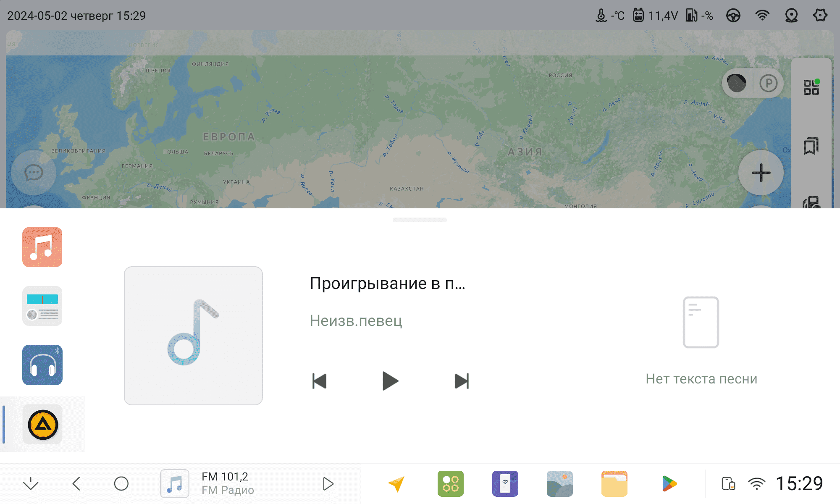Collapse panel with down arrow
Viewport: 840px width, 504px height.
31,483
